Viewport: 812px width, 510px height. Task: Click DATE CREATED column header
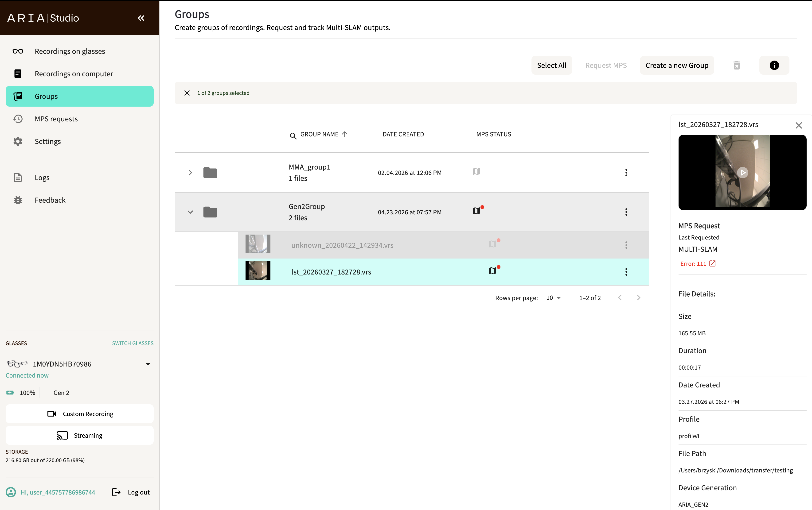(403, 134)
